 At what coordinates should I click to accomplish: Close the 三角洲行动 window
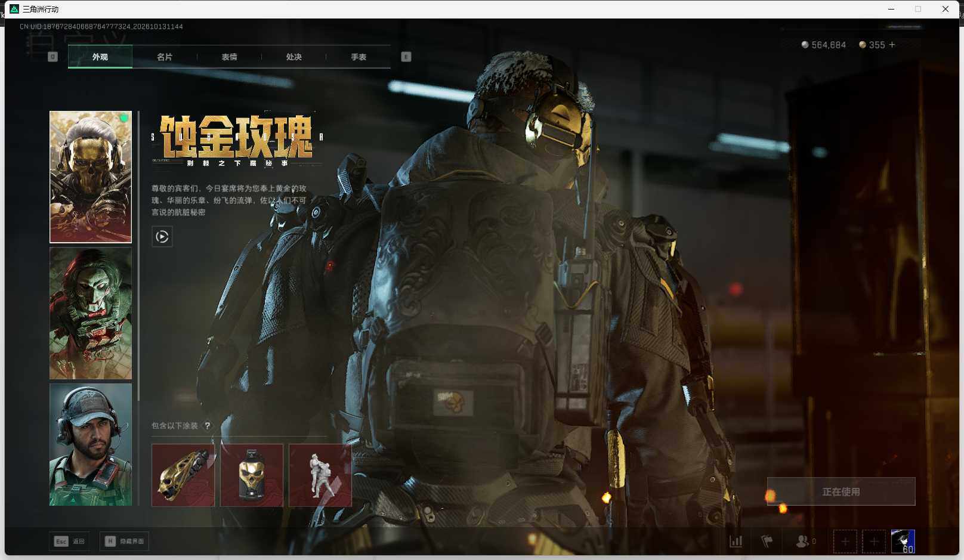coord(946,9)
